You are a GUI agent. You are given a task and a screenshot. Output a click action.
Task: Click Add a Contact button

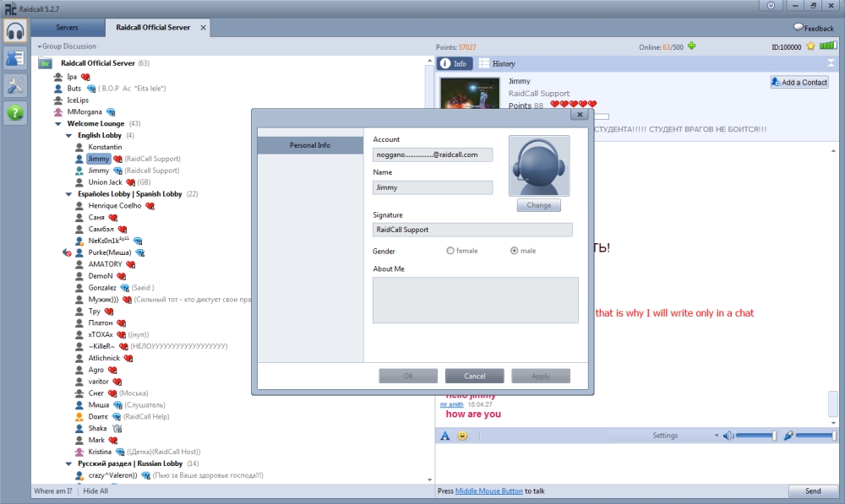pyautogui.click(x=799, y=82)
